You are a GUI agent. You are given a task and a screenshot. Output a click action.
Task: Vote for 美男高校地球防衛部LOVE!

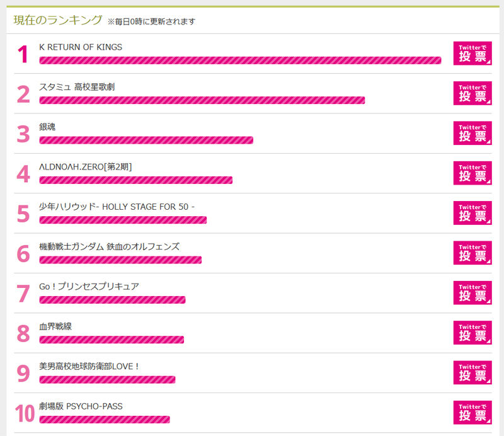point(472,372)
